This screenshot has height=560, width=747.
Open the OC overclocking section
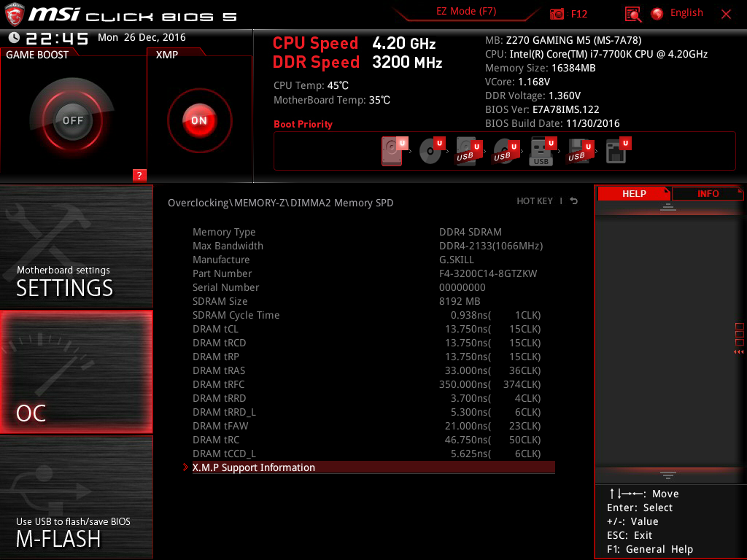tap(76, 372)
